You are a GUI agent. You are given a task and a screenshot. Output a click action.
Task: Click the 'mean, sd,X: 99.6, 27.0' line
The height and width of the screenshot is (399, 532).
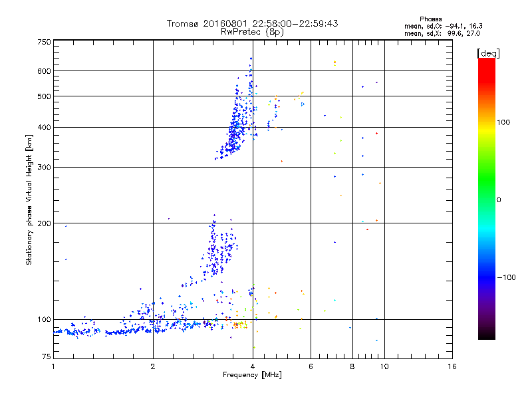pyautogui.click(x=442, y=33)
